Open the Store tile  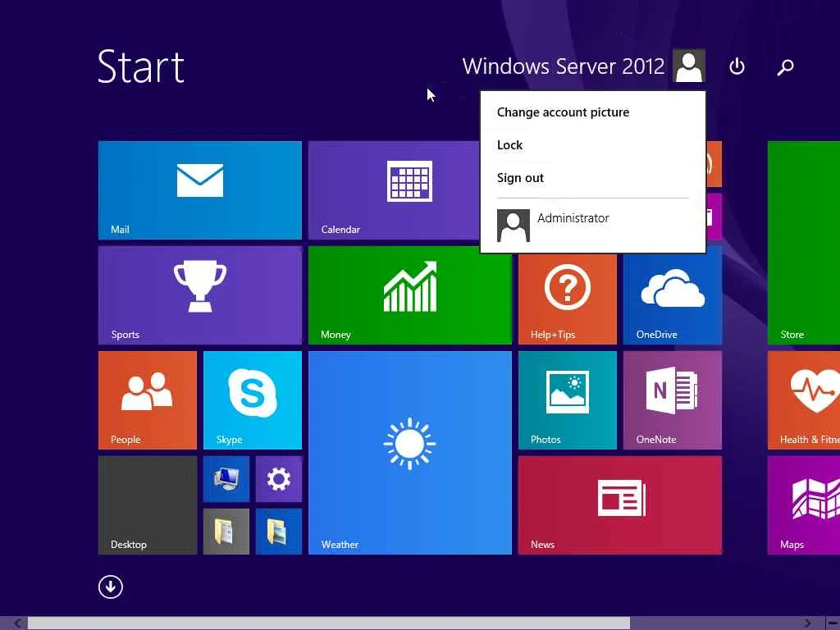(x=804, y=243)
